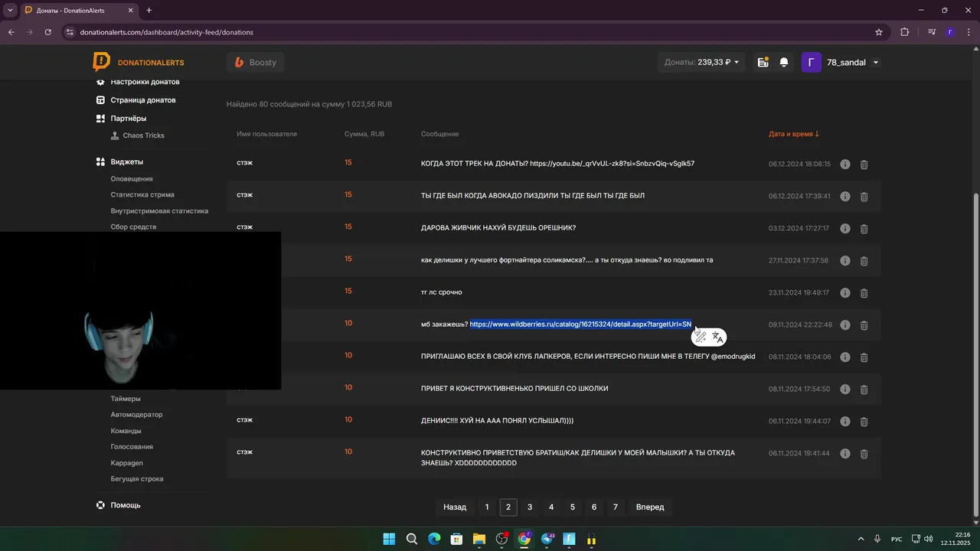Show info for 27.11.2024 17:37:58 donation
The width and height of the screenshot is (980, 551).
(845, 261)
